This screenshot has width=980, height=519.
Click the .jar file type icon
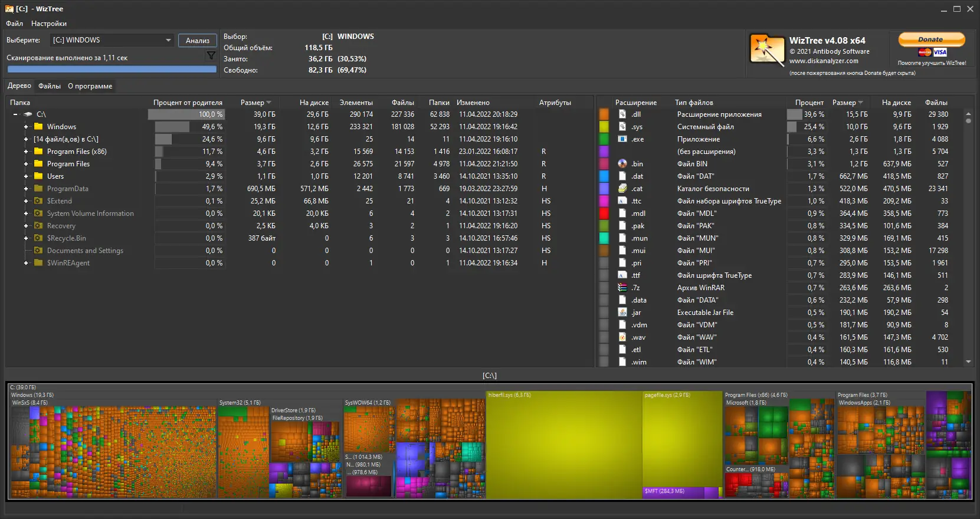(622, 313)
